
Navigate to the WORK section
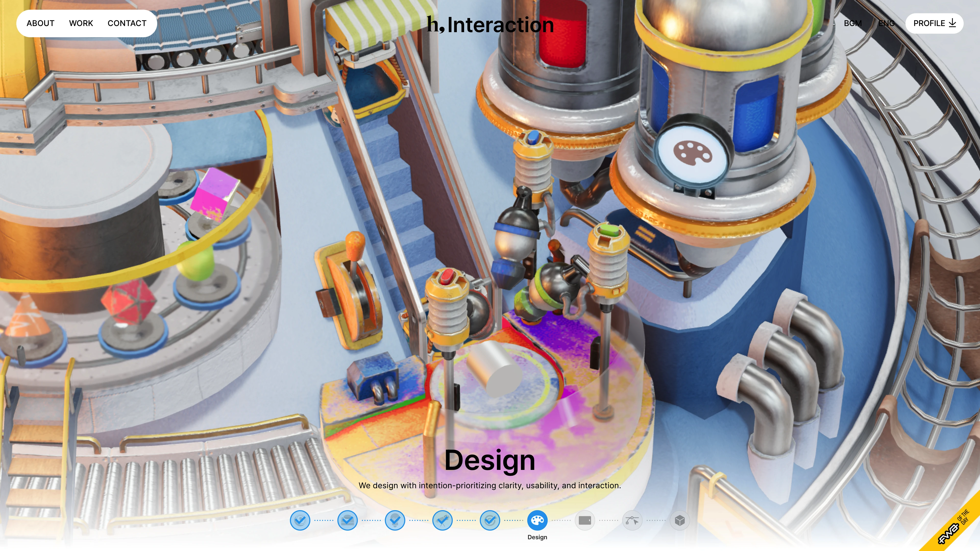pos(81,23)
